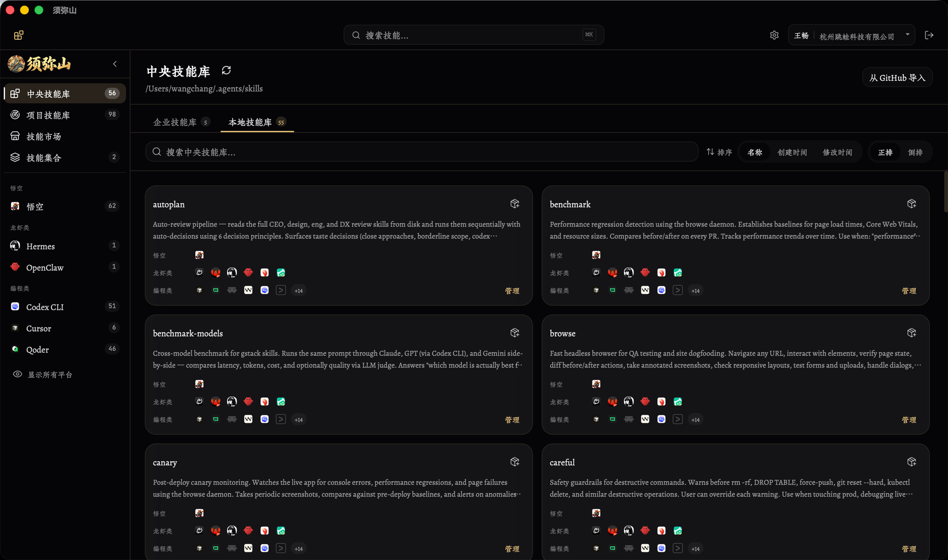The height and width of the screenshot is (560, 948).
Task: Sort skills by 创建时间
Action: (792, 152)
